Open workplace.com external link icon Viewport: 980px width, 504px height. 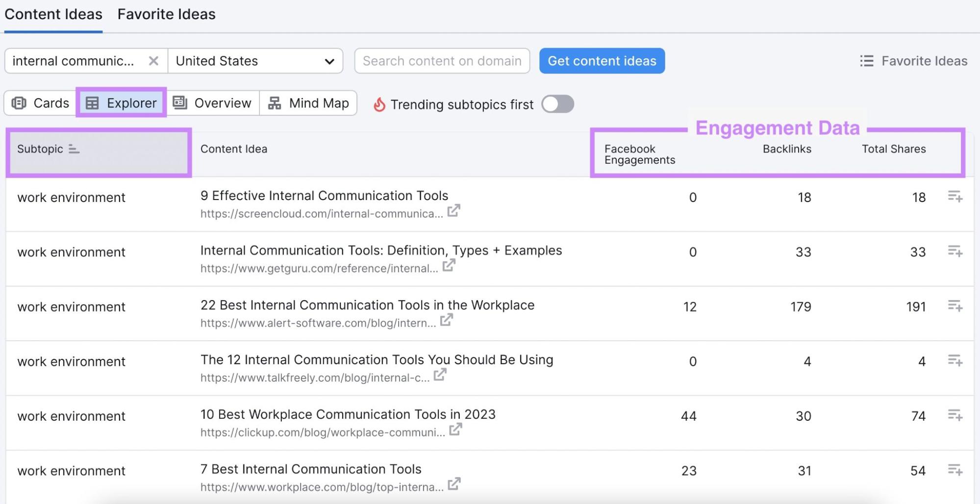point(454,484)
